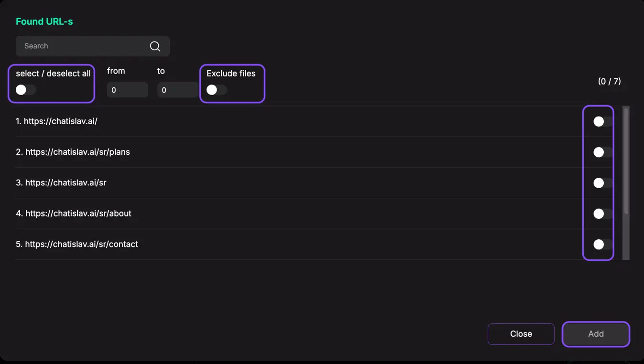Toggle select / deselect all switch
The image size is (644, 364).
pos(26,90)
